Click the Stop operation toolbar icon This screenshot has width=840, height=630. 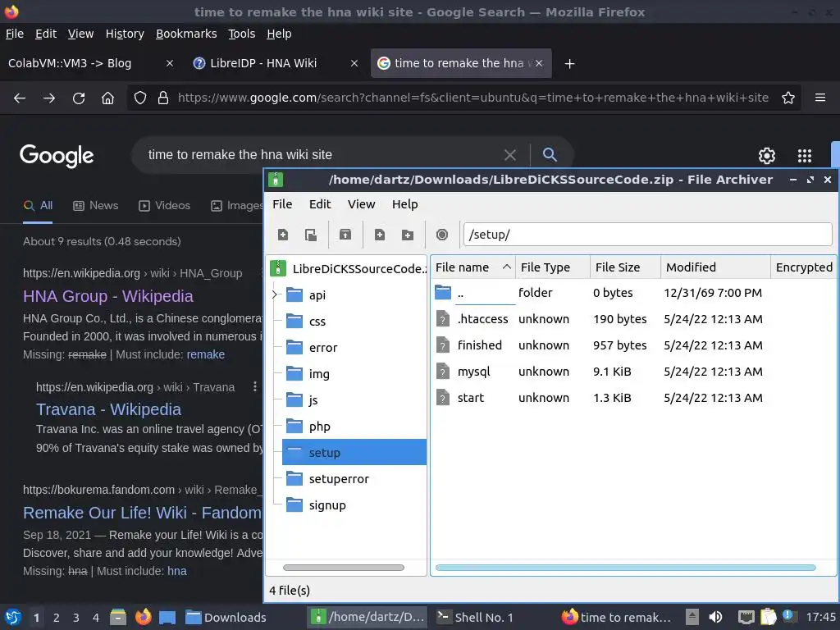pyautogui.click(x=442, y=235)
